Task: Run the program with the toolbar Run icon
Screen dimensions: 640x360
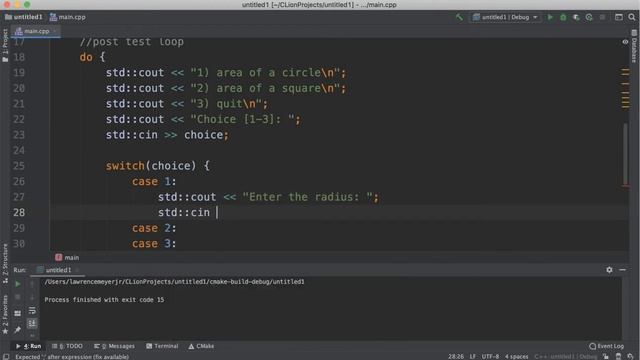Action: (550, 17)
